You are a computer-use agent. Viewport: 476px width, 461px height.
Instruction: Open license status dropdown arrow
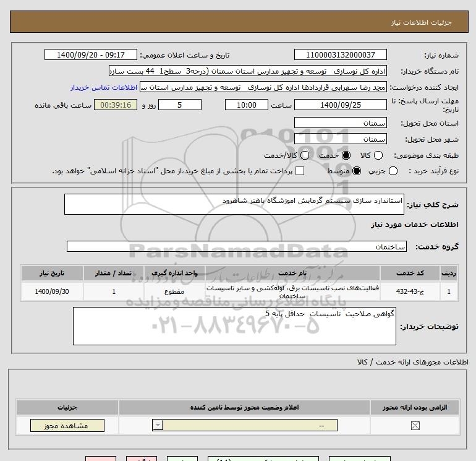[x=158, y=425]
